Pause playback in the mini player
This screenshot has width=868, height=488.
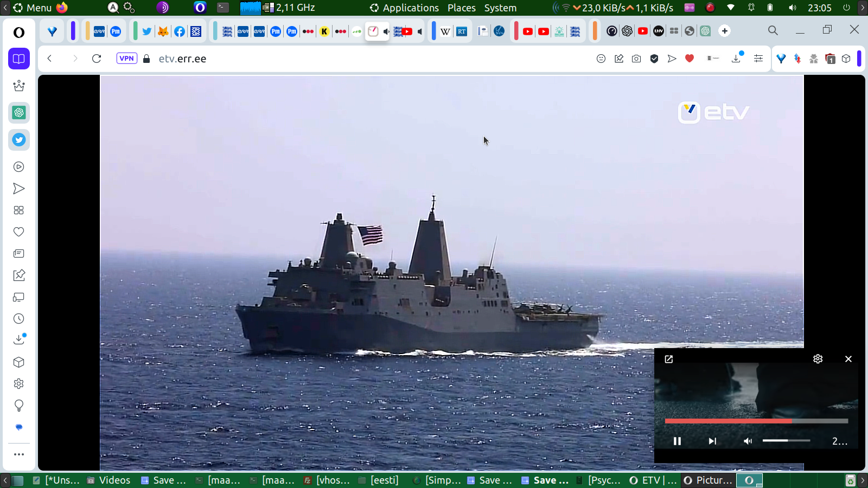coord(677,441)
